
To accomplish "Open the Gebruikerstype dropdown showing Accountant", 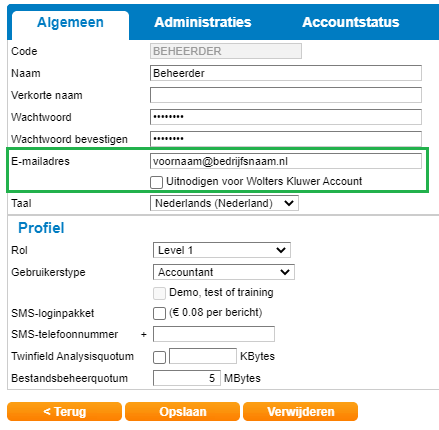I will 224,272.
